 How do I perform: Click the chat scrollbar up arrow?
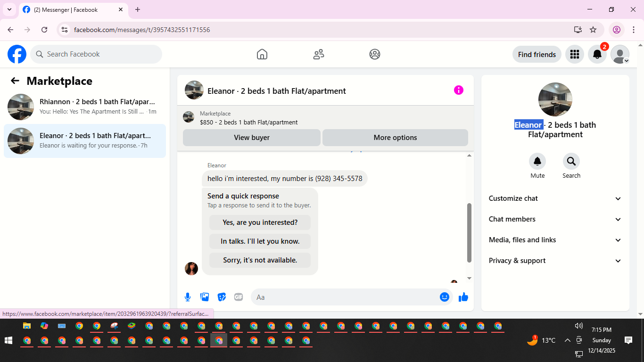click(x=469, y=156)
